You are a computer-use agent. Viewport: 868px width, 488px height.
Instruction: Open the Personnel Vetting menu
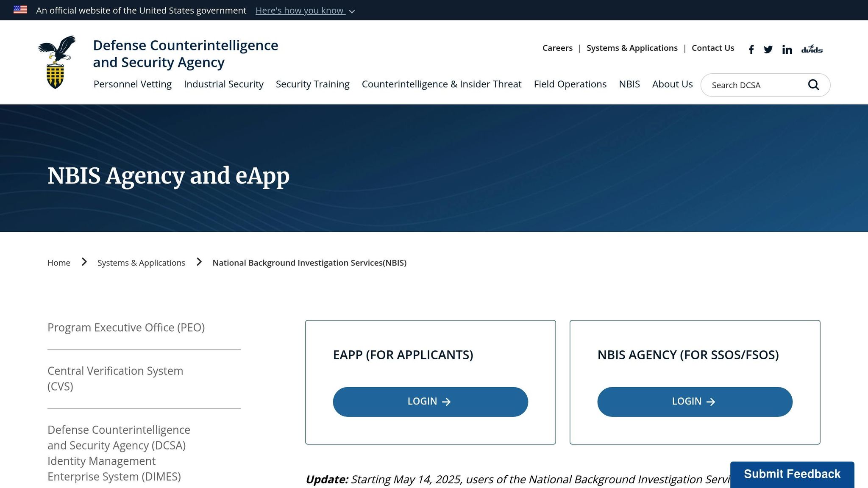tap(132, 84)
